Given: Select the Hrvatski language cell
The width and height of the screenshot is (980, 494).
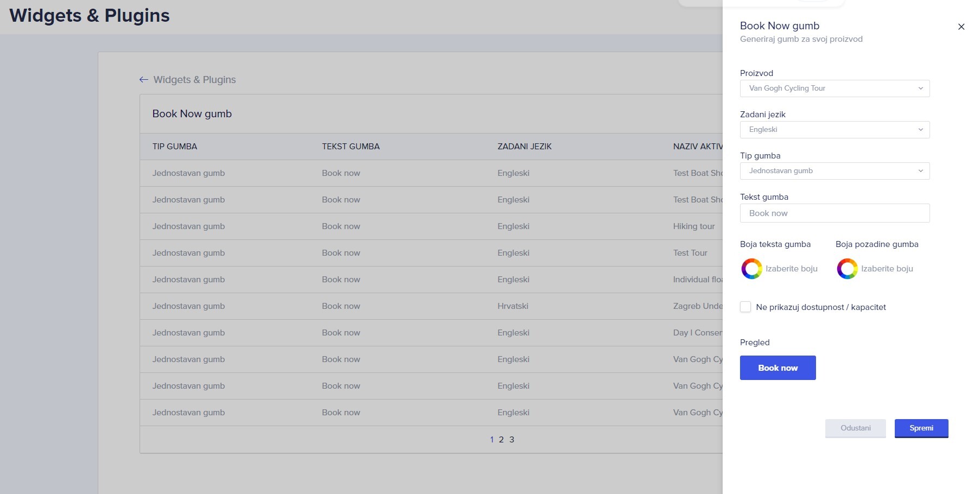Looking at the screenshot, I should 513,306.
